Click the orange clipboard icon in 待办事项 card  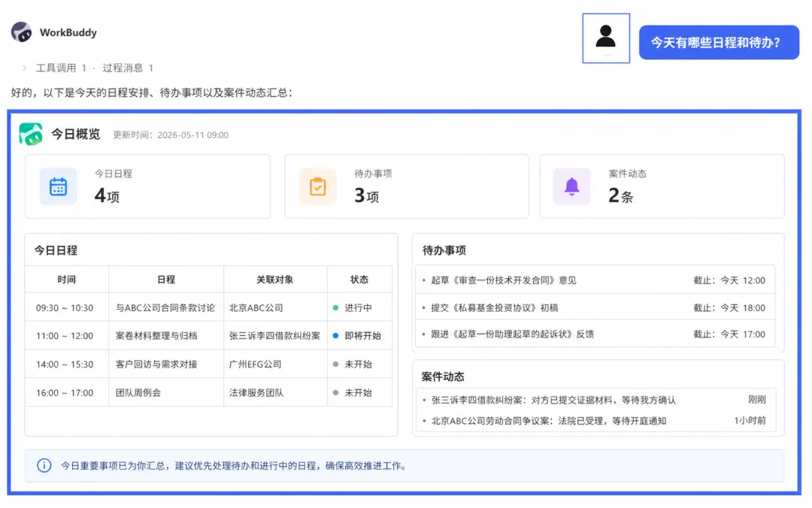pos(317,186)
